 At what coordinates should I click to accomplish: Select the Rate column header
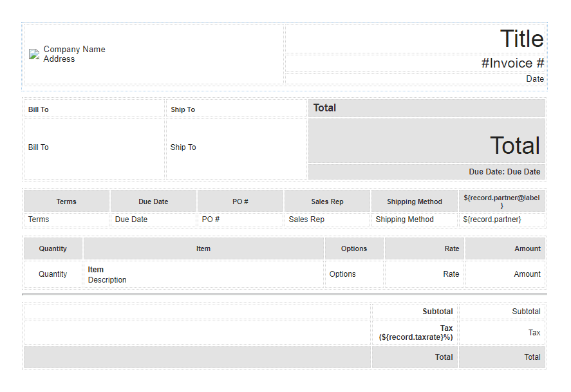(424, 248)
